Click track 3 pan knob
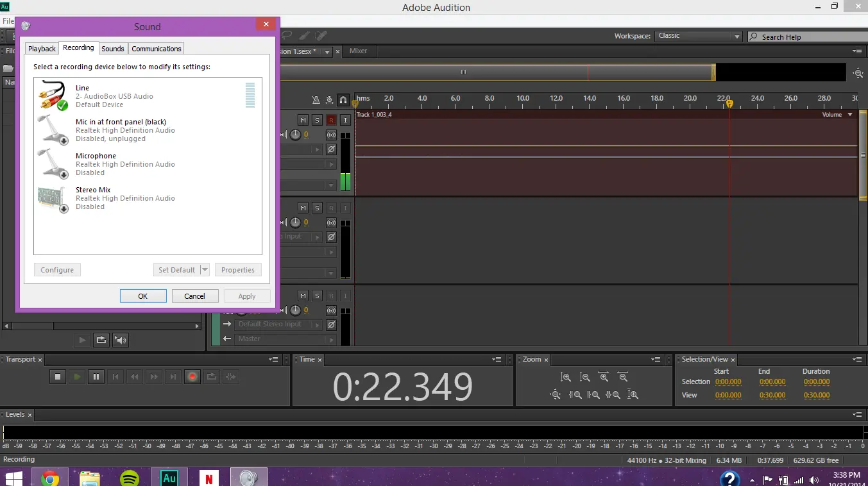The width and height of the screenshot is (868, 486). 295,310
